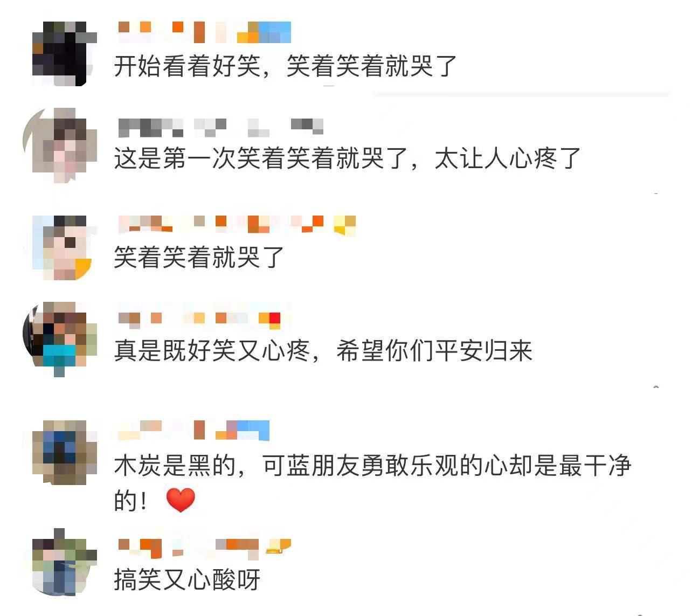This screenshot has width=692, height=616.
Task: Click username above "木炭是黑的" comment
Action: (x=193, y=430)
